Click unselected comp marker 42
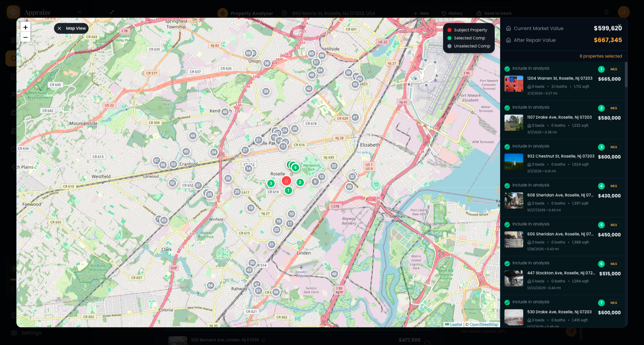The height and width of the screenshot is (345, 644). 309,89
